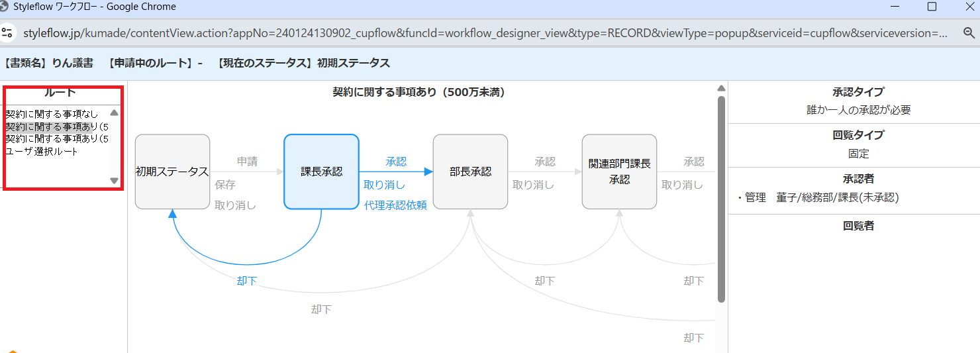
Task: Maximize the Styleflow Chrome window
Action: (932, 7)
